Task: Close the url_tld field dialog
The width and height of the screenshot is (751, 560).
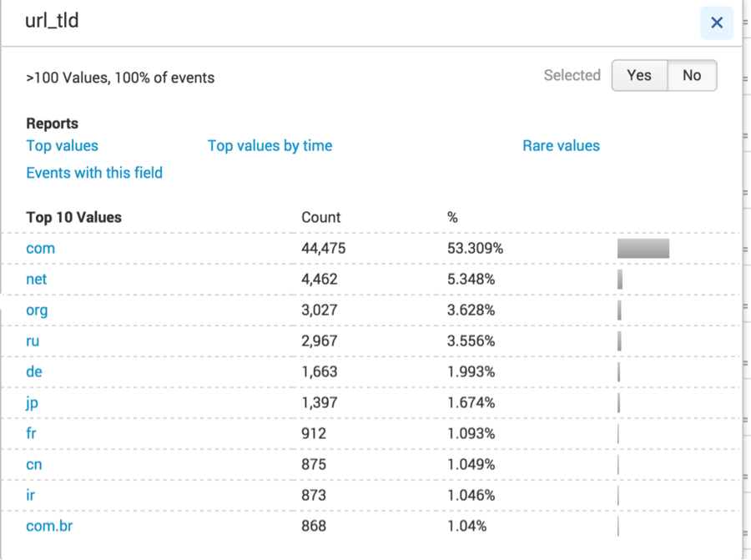Action: click(x=717, y=23)
